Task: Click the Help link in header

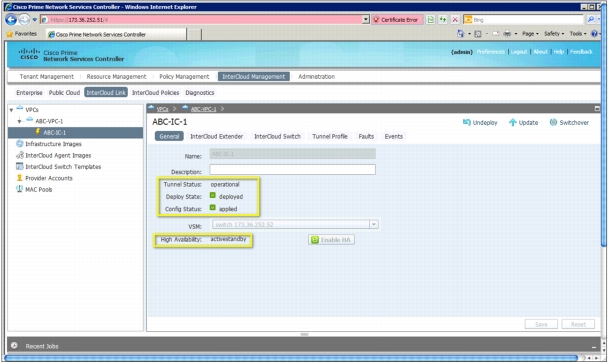Action: 559,52
